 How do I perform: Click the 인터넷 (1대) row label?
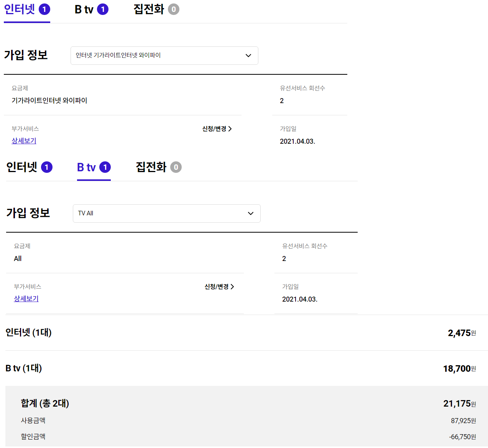(x=28, y=332)
